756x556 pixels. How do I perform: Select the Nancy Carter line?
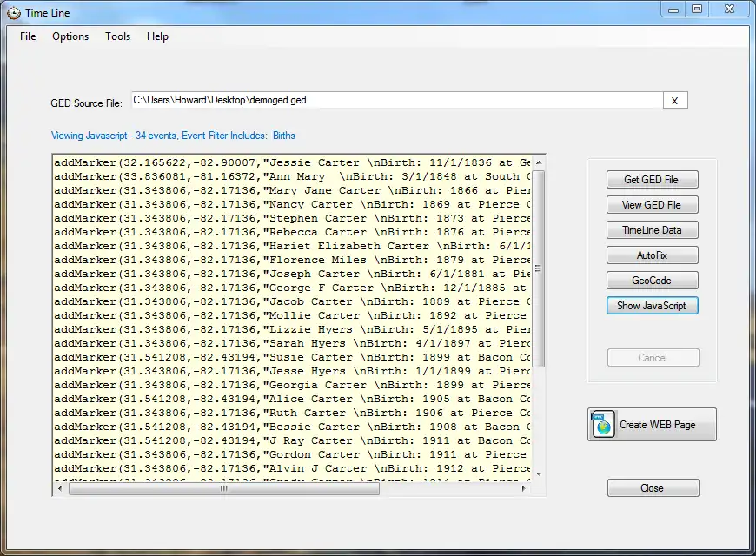click(292, 204)
